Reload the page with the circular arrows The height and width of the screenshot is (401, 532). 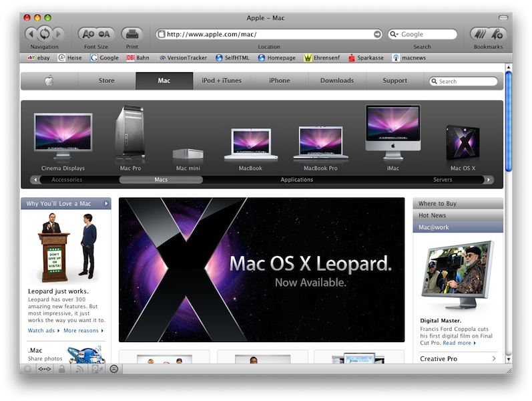pos(45,33)
